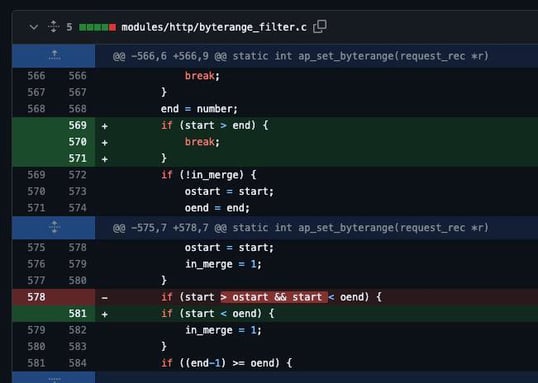Click the 'break;' on line 566
Image resolution: width=538 pixels, height=383 pixels.
click(202, 76)
